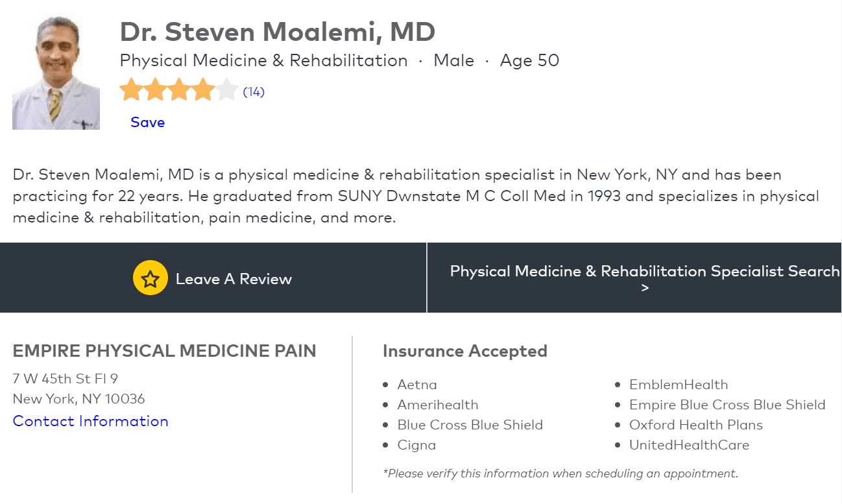
Task: Click the fifth gray rating star
Action: click(227, 90)
